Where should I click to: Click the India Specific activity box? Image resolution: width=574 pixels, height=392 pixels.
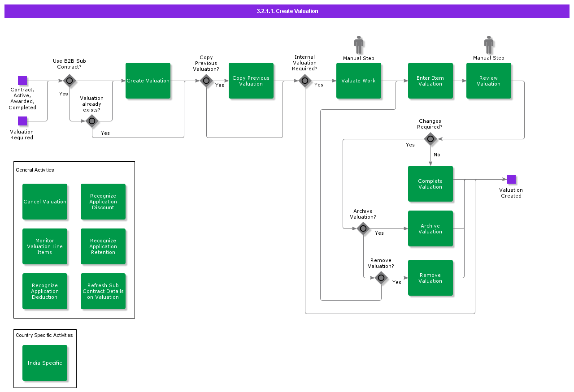(x=45, y=363)
